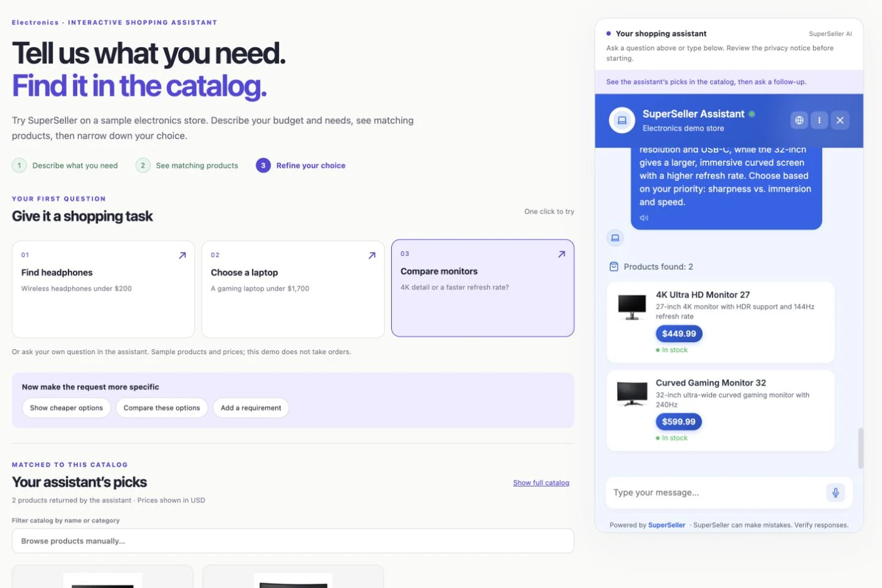
Task: Select step 3 Refine your choice
Action: 301,165
